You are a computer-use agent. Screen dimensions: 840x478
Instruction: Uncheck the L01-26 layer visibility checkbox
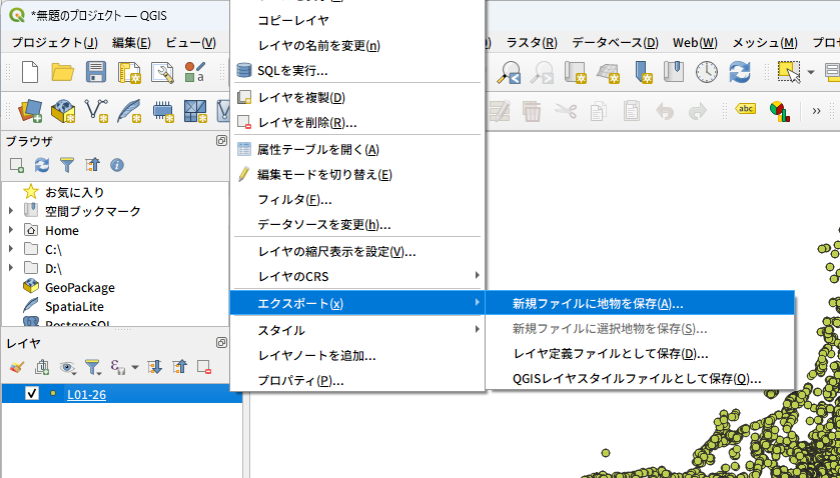click(x=32, y=394)
